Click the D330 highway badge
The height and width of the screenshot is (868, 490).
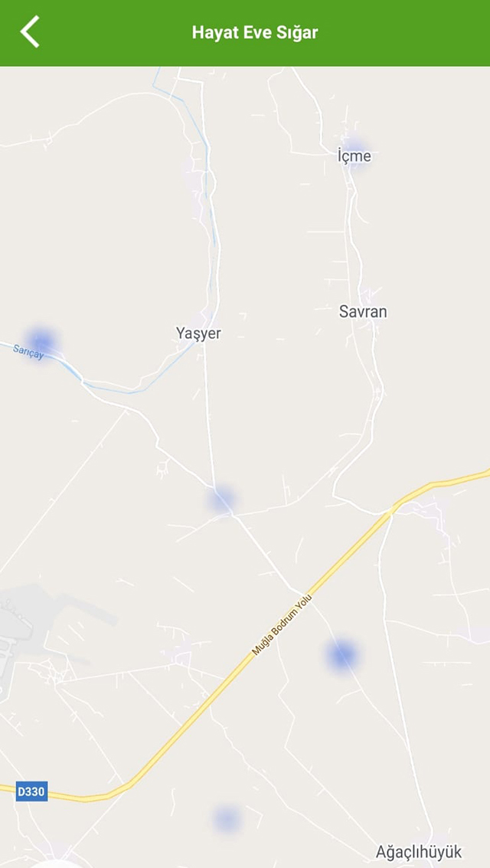(31, 791)
